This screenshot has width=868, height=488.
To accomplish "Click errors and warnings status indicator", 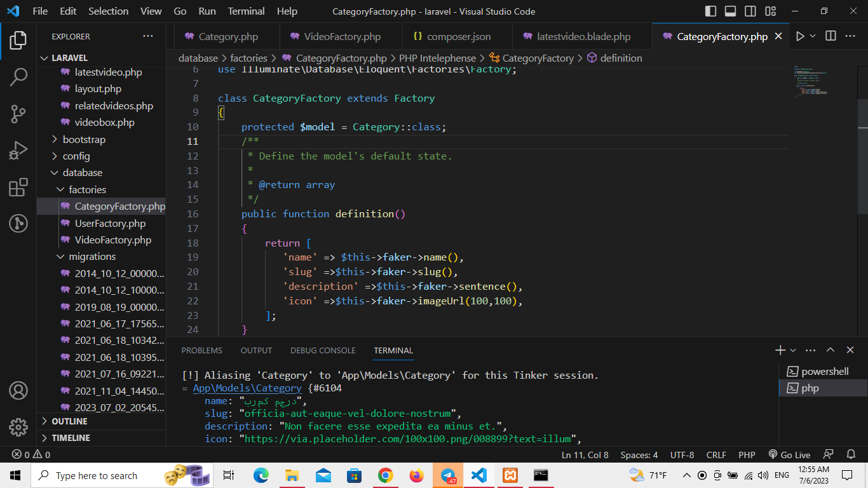I will click(x=32, y=455).
